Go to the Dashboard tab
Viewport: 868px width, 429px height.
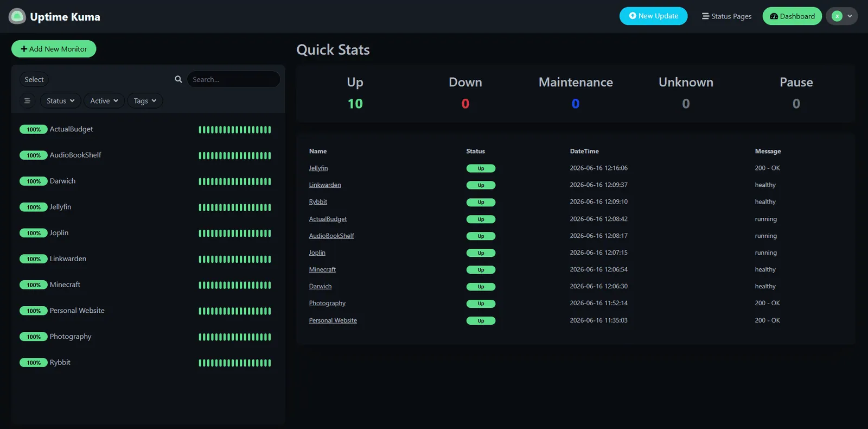(x=792, y=16)
